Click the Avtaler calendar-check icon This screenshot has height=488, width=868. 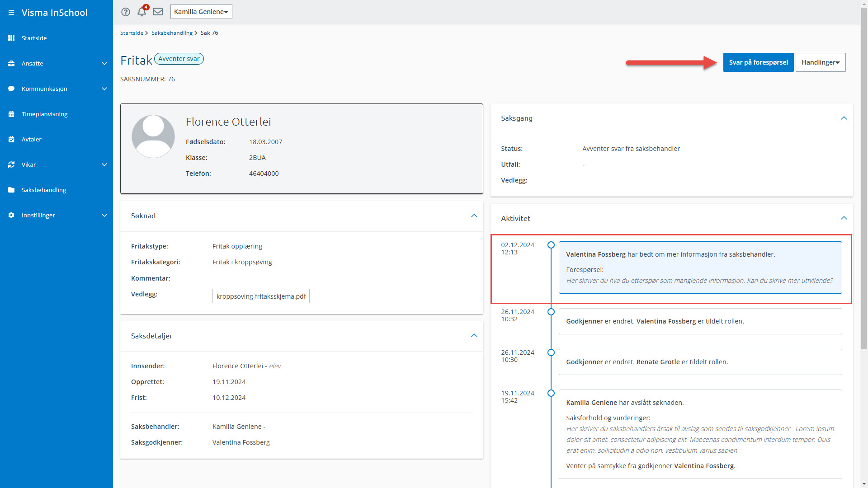(x=11, y=139)
